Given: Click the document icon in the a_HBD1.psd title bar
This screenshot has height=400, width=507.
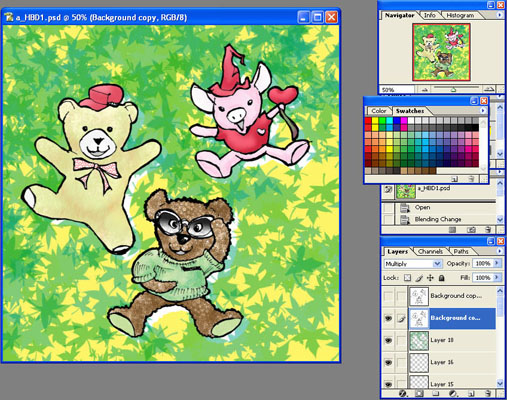Looking at the screenshot, I should point(9,17).
